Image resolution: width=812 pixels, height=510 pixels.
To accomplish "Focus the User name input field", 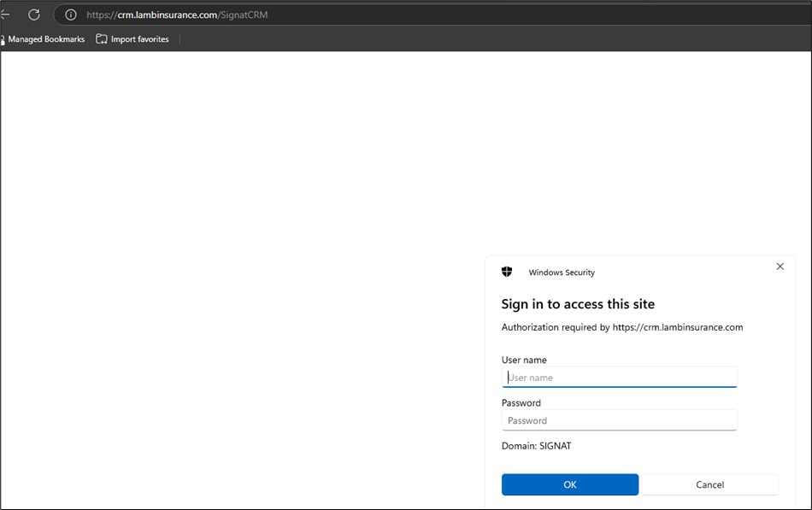I will [x=620, y=377].
